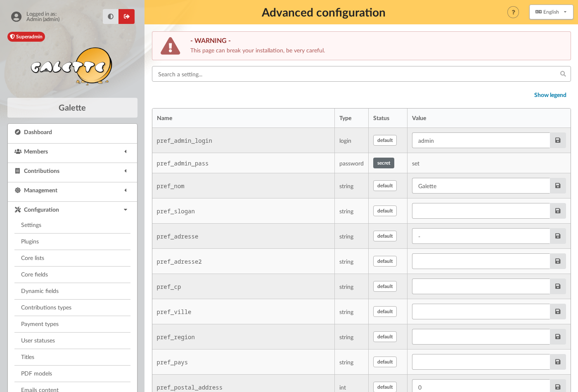Save the pref_nom setting

[558, 186]
